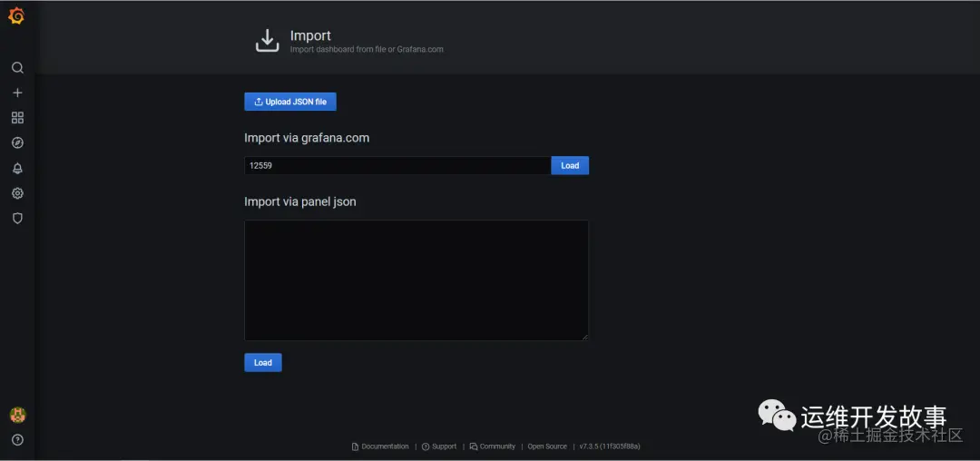Focus the Import via panel json textarea

pos(416,280)
